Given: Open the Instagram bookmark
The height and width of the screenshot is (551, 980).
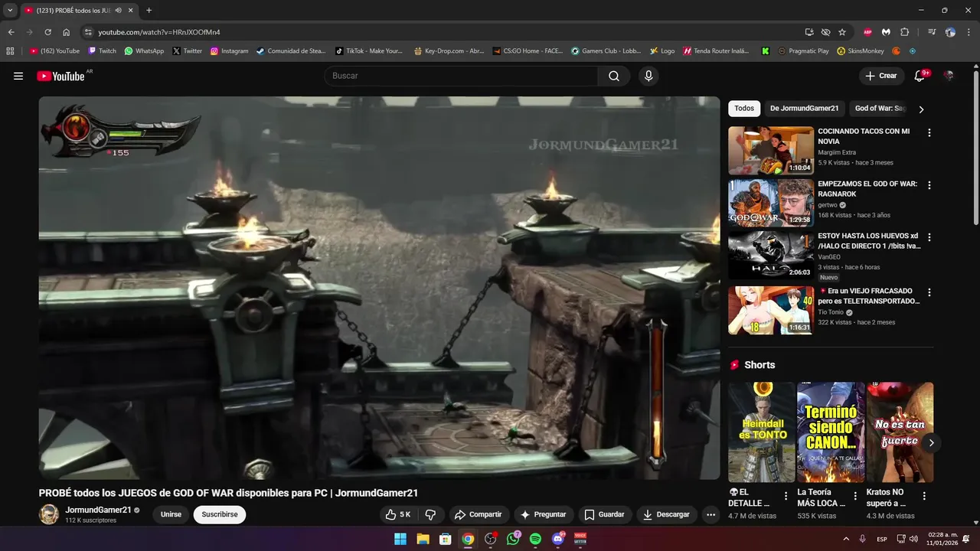Looking at the screenshot, I should pyautogui.click(x=230, y=51).
